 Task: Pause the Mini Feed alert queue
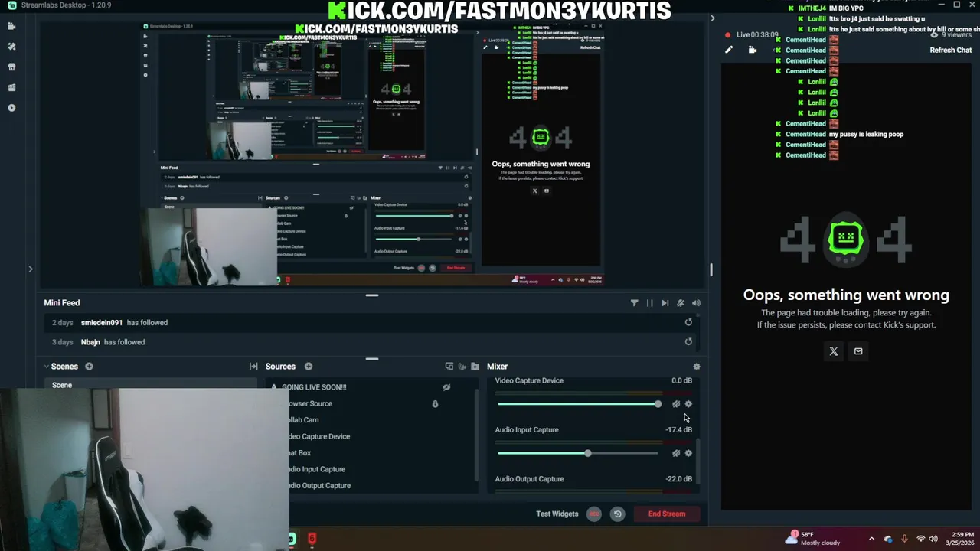coord(649,303)
